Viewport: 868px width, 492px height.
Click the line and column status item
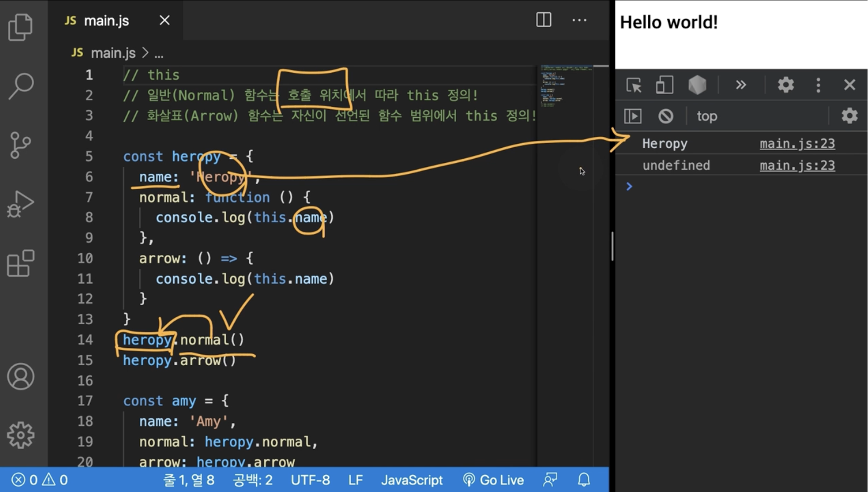coord(189,480)
